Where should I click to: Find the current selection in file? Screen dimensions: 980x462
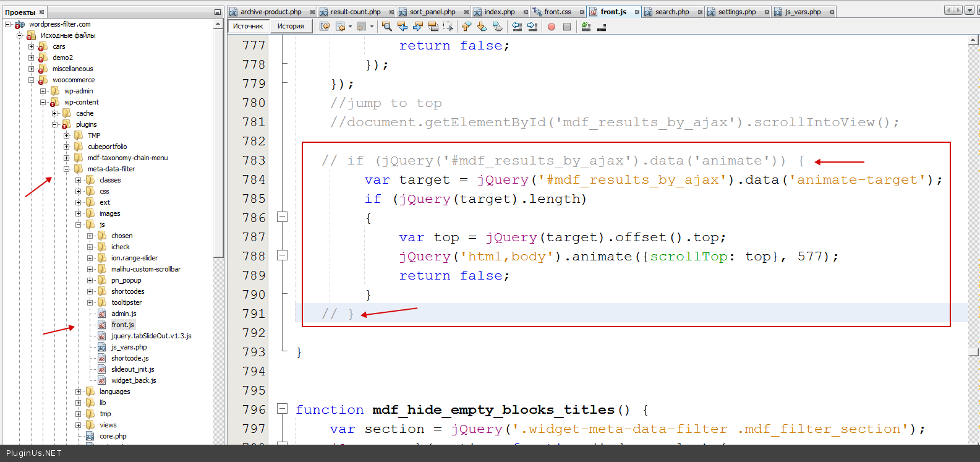click(386, 26)
